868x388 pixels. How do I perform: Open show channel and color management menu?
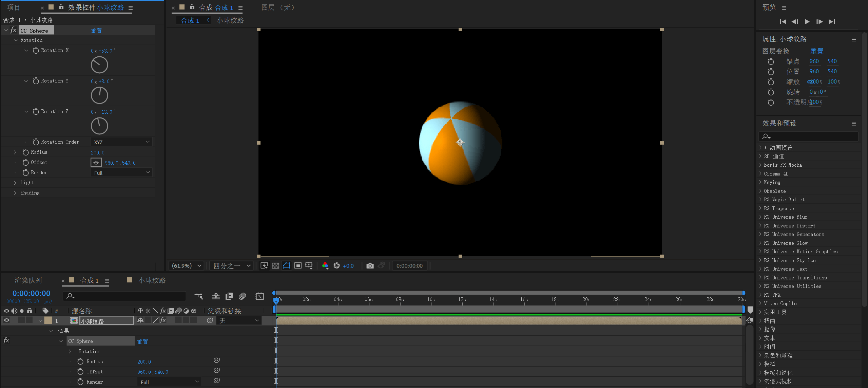[x=325, y=265]
